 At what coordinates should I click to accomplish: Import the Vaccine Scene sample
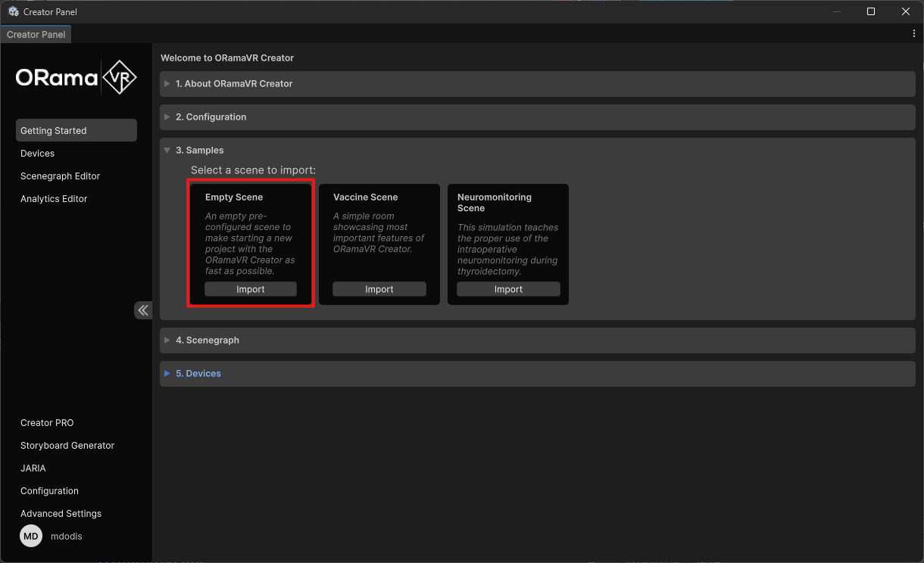click(379, 289)
